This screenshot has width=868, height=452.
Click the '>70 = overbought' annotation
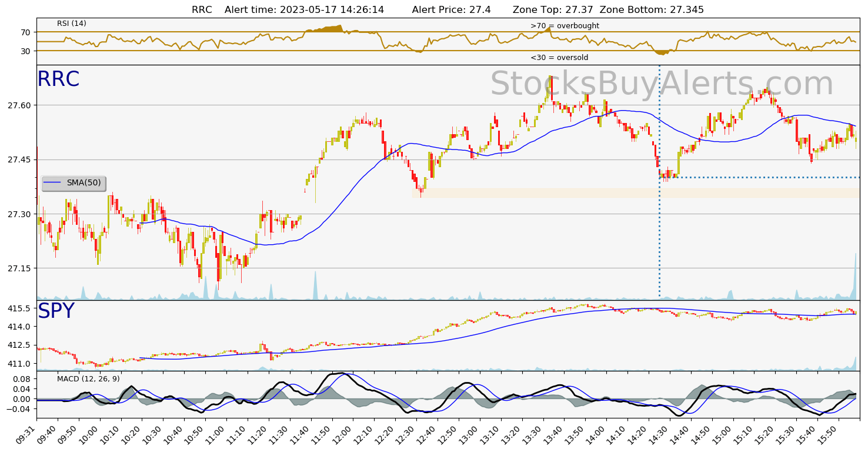point(565,26)
